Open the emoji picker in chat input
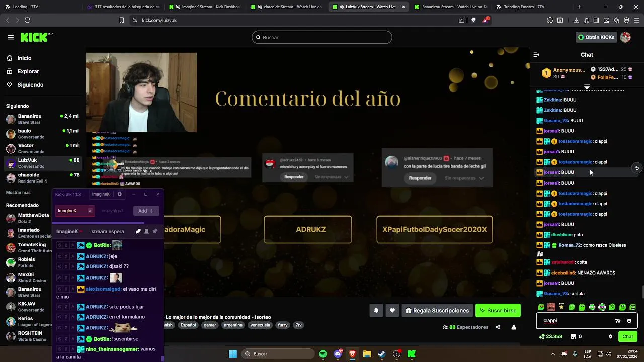 [x=629, y=321]
